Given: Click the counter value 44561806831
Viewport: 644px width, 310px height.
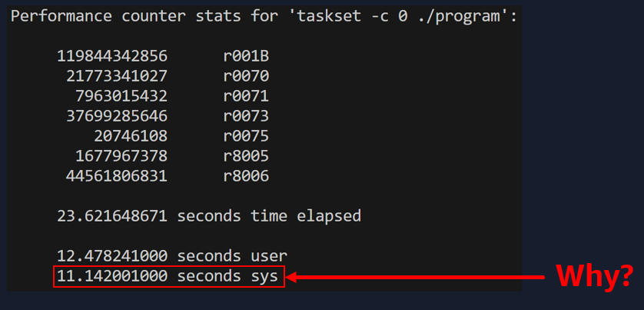Looking at the screenshot, I should [117, 176].
